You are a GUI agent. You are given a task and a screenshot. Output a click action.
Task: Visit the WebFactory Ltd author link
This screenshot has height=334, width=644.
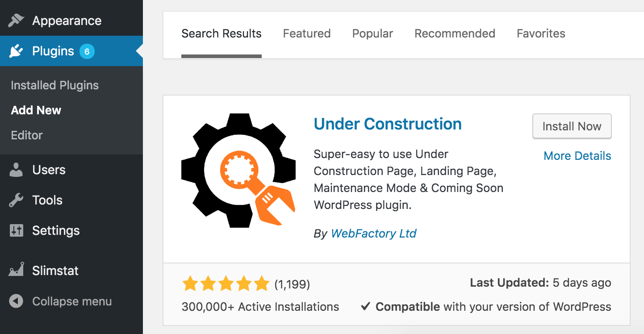pos(373,234)
